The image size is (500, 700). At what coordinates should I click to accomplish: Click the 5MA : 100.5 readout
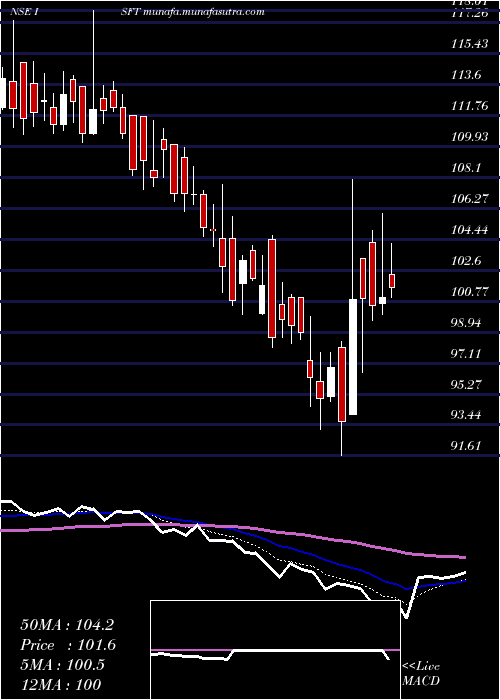[x=62, y=665]
